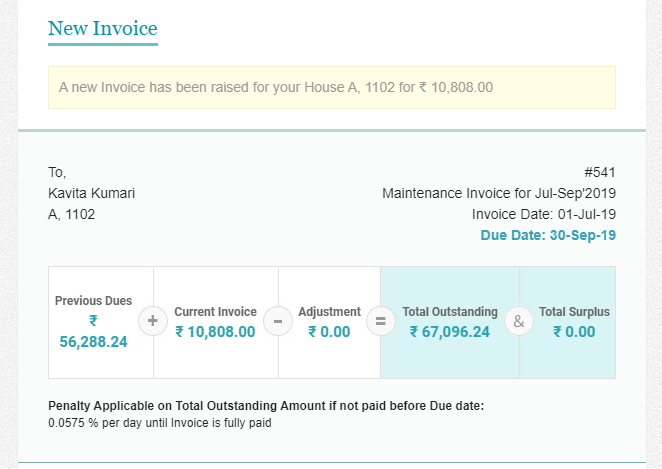Click the recipient name Kavita Kumari
Viewport: 662px width, 469px height.
pyautogui.click(x=92, y=193)
